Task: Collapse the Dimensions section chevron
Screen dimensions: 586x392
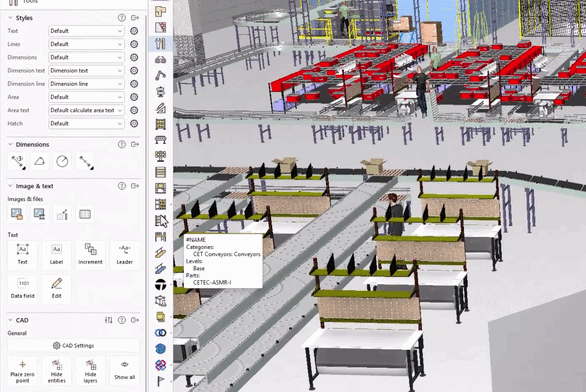Action: pyautogui.click(x=10, y=144)
